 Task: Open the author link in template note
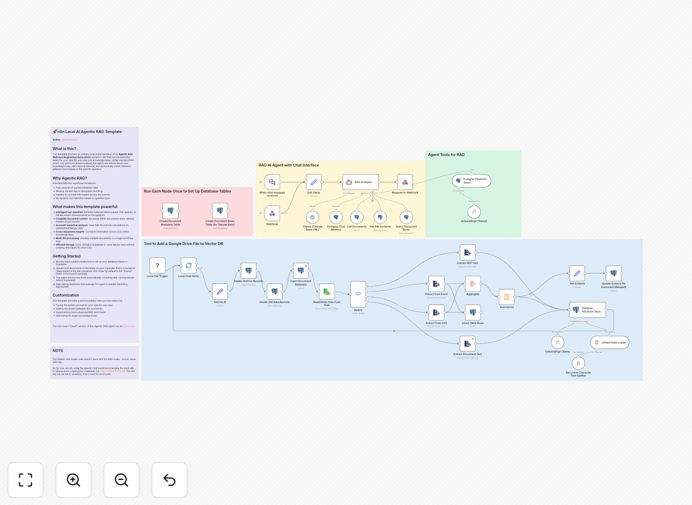pos(69,140)
